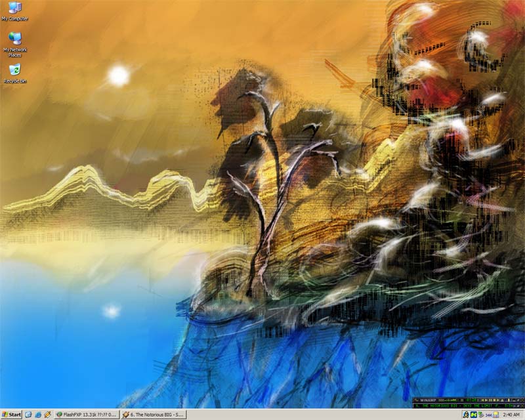Skip to previous track in Winamp
Screen dimensions: 525x420
[482, 400]
